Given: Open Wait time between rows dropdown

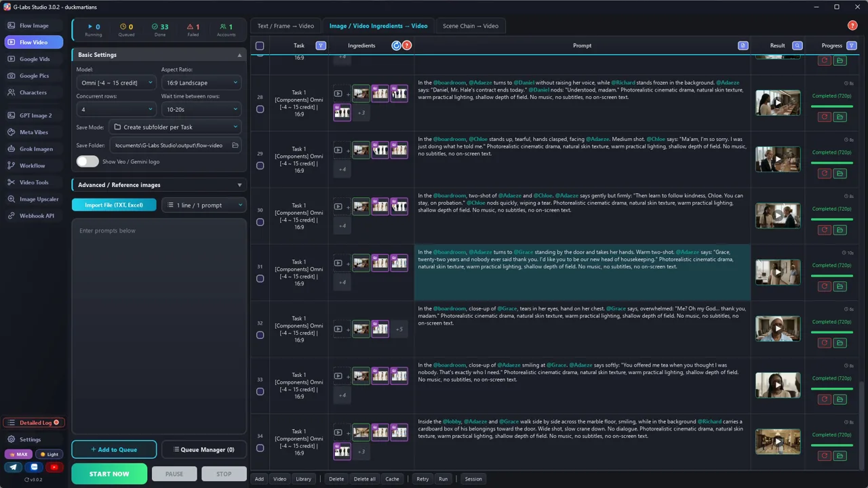Looking at the screenshot, I should [x=201, y=109].
